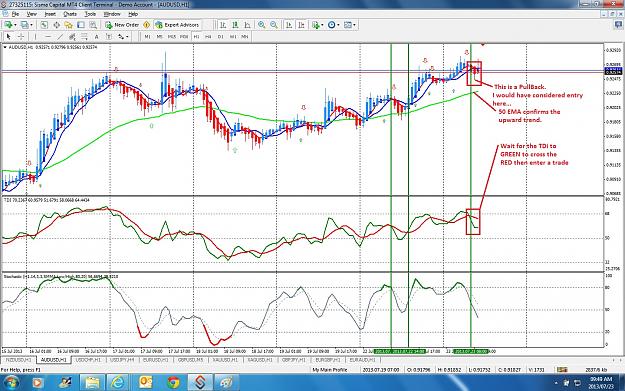Toggle the Terminal window
The width and height of the screenshot is (625, 391).
[x=81, y=25]
